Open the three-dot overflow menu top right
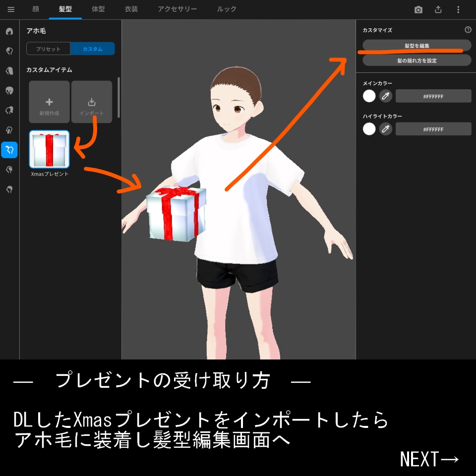Screen dimensions: 476x476 (x=458, y=9)
